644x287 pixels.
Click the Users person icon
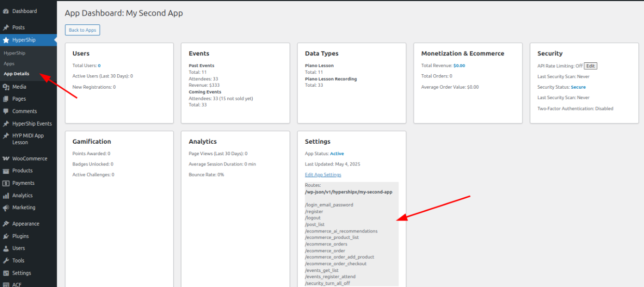click(x=6, y=248)
